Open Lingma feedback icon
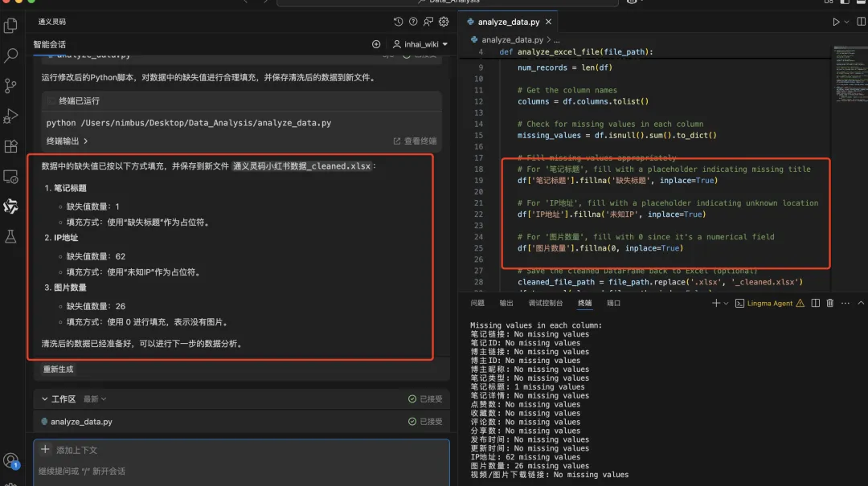Image resolution: width=868 pixels, height=486 pixels. (428, 22)
